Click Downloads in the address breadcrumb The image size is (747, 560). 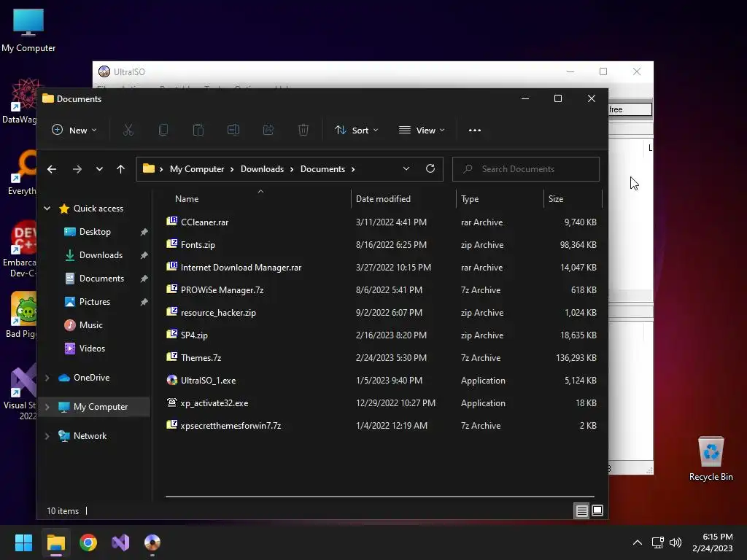coord(262,169)
